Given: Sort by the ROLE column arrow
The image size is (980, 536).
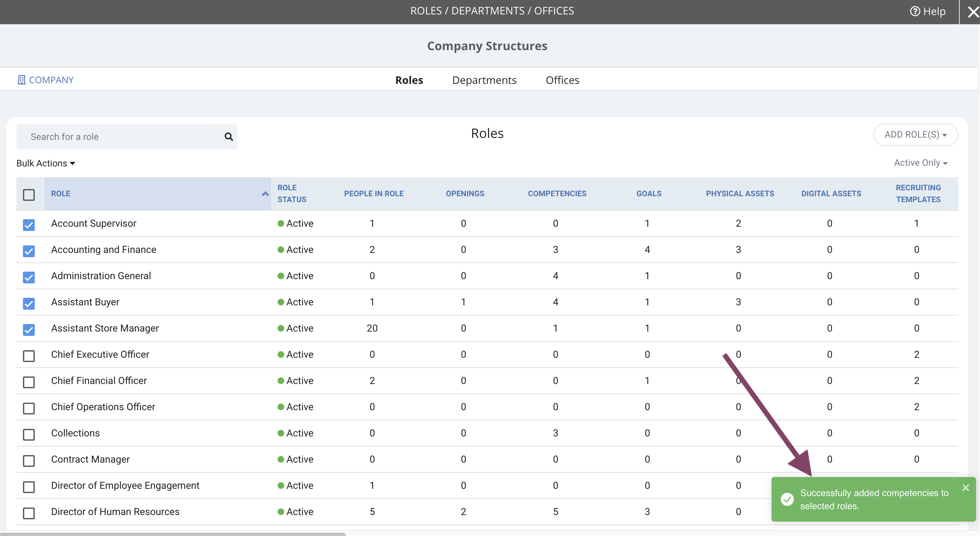Looking at the screenshot, I should (265, 194).
